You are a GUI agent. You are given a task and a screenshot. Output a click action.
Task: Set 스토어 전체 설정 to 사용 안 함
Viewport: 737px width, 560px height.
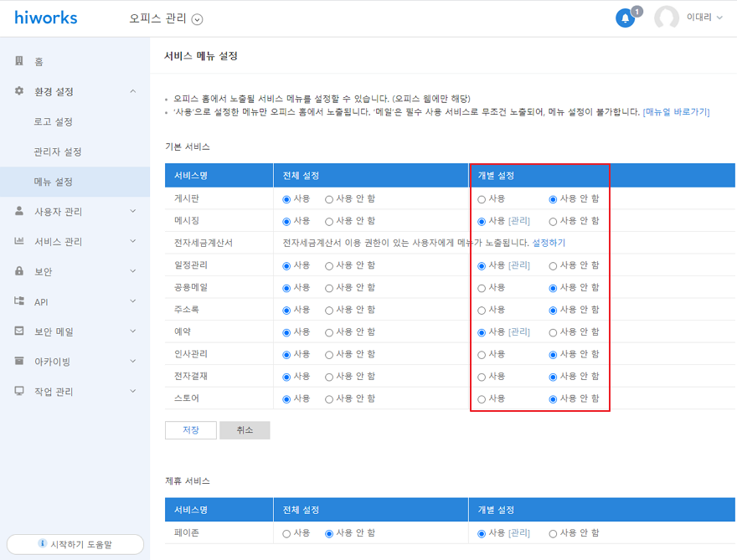tap(329, 399)
